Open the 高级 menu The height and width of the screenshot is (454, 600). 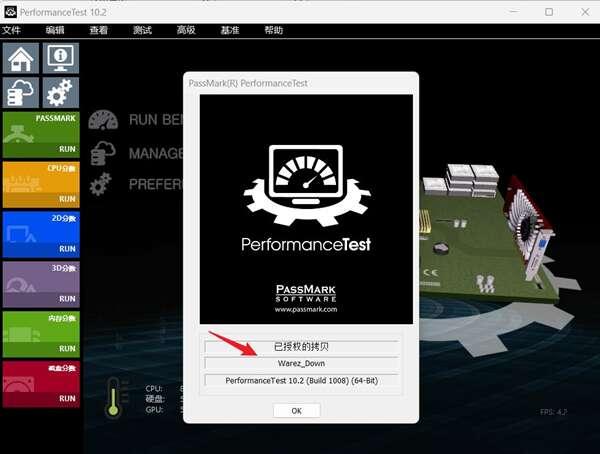(x=186, y=30)
